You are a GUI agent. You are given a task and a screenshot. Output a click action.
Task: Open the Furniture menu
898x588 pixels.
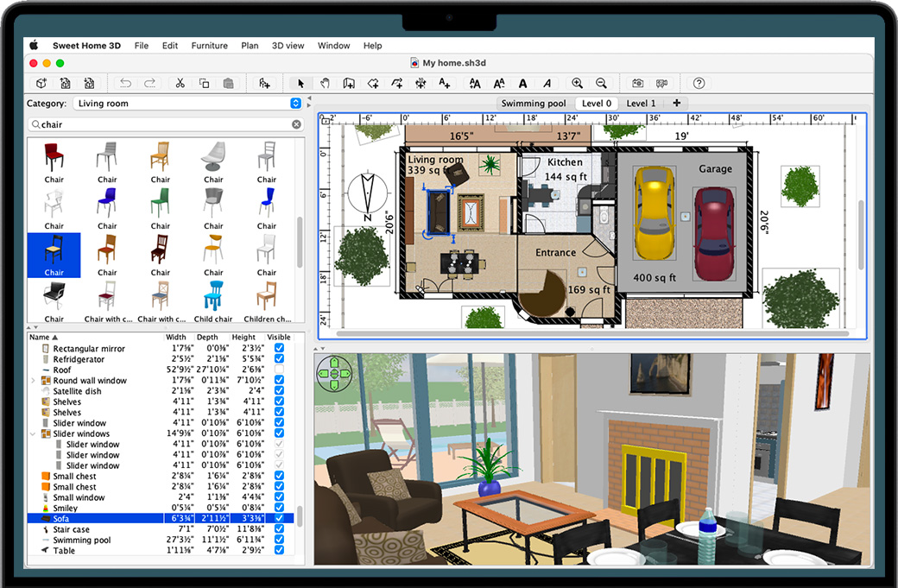pyautogui.click(x=209, y=46)
